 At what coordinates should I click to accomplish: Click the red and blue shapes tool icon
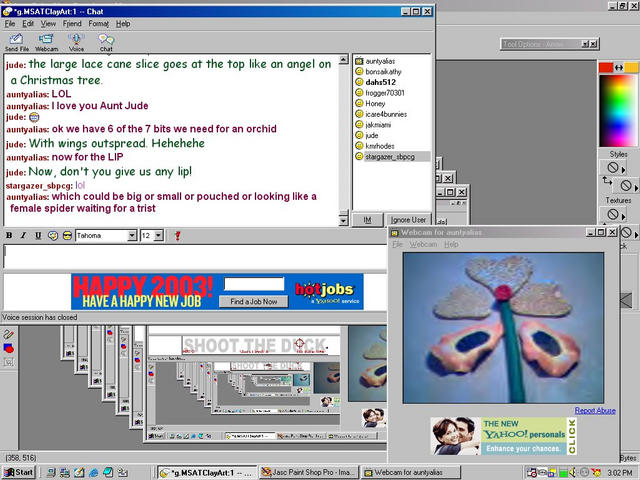coord(9,348)
